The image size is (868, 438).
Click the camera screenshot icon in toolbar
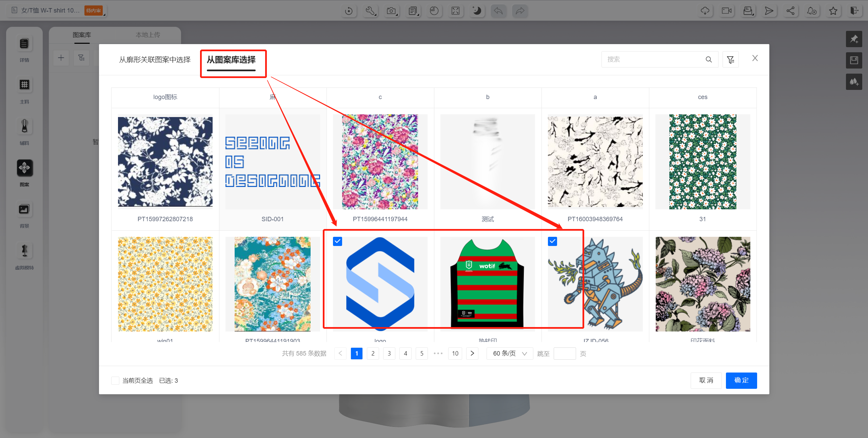pos(392,11)
